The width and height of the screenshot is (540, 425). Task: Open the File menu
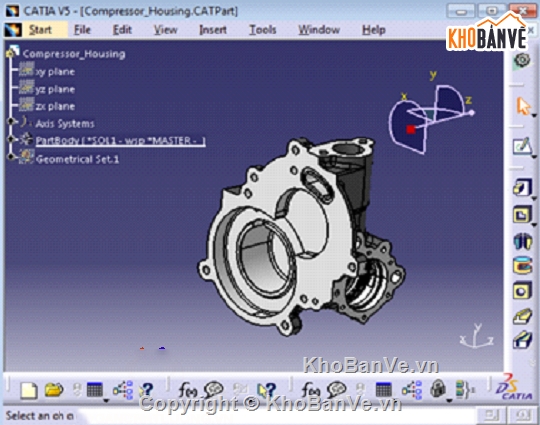point(82,30)
